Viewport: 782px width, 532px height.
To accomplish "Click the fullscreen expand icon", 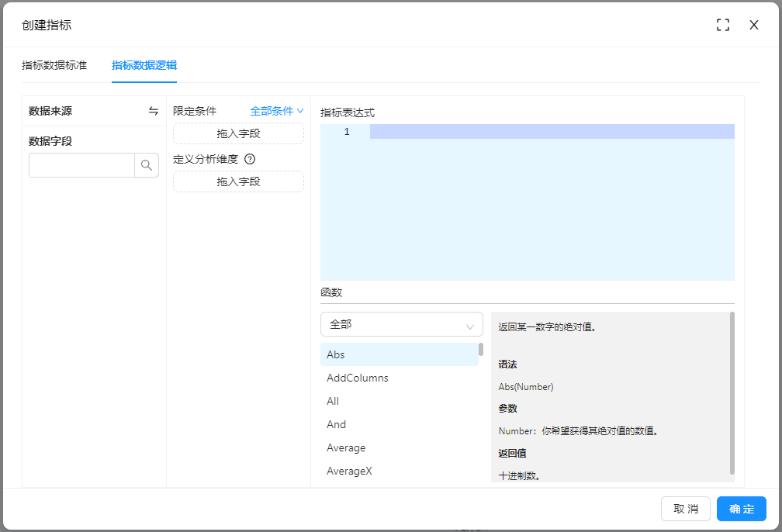I will 723,25.
